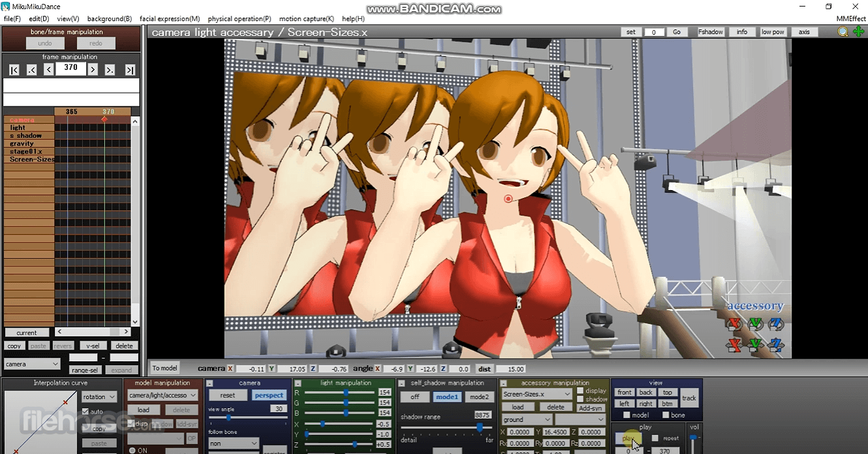Open the motion capture(K) menu

306,19
